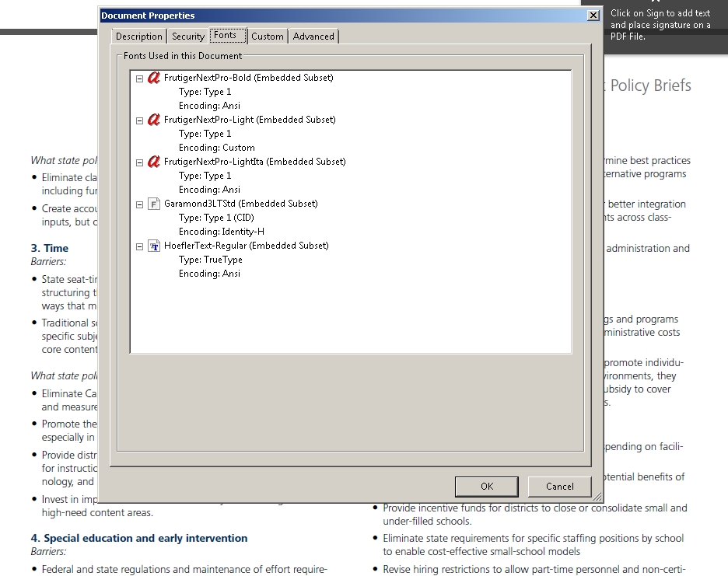Collapse the Garamond3LTStd font node
The width and height of the screenshot is (728, 576).
(140, 204)
